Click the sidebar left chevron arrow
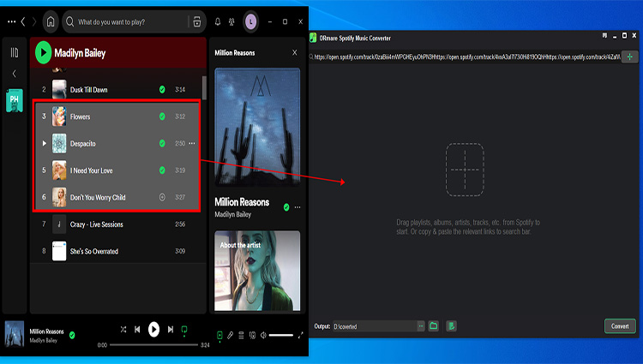 [x=15, y=74]
